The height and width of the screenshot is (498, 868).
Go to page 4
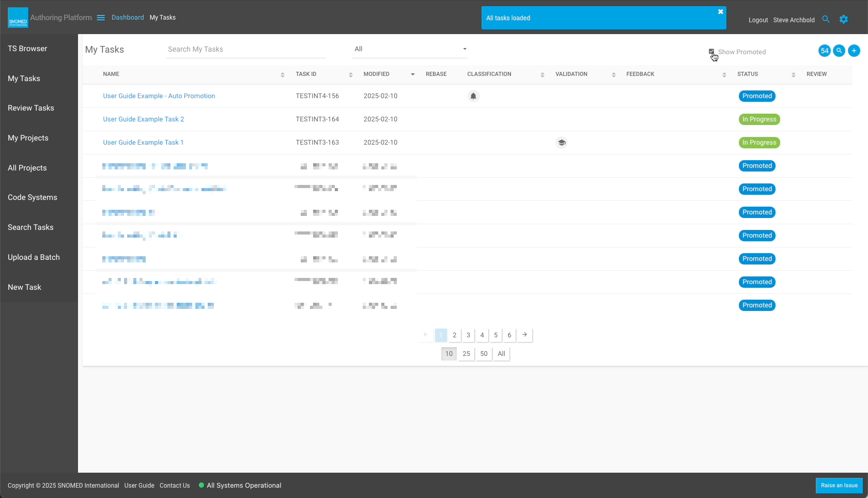coord(482,335)
